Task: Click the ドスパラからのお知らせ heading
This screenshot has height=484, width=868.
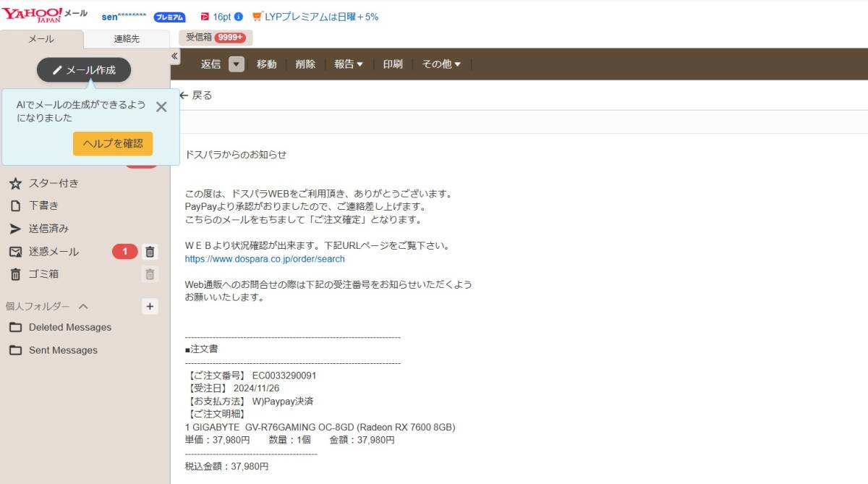Action: click(x=236, y=155)
